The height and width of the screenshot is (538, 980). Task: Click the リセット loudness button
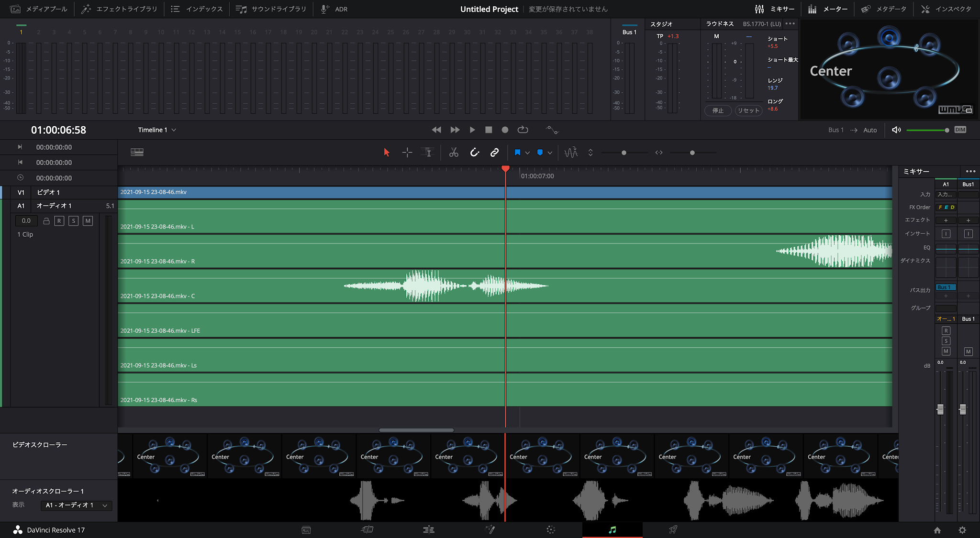[x=748, y=110]
